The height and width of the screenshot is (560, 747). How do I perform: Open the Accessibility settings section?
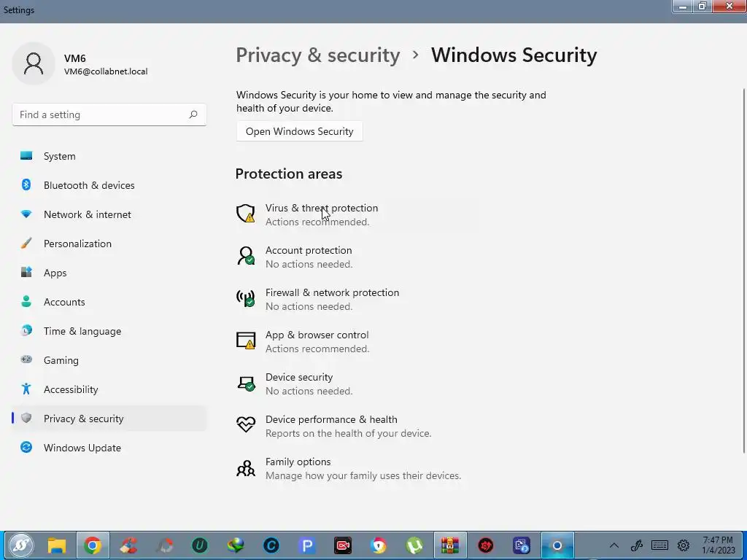tap(71, 389)
